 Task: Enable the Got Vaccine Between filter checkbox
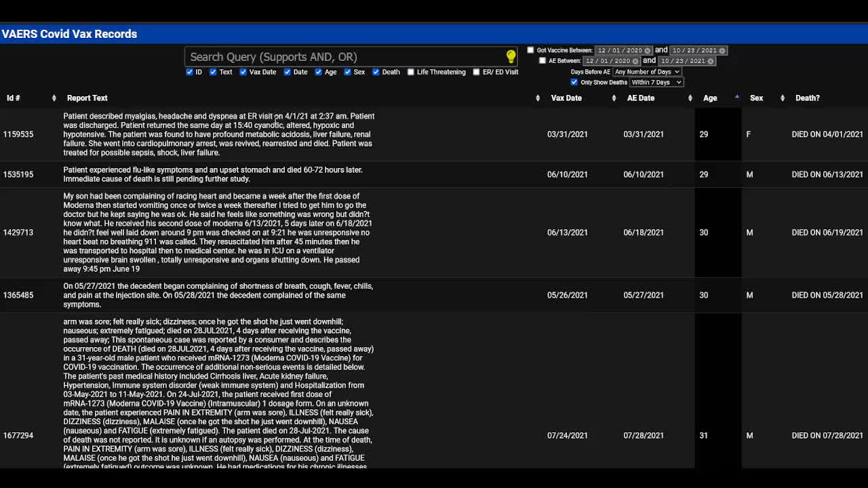tap(530, 50)
